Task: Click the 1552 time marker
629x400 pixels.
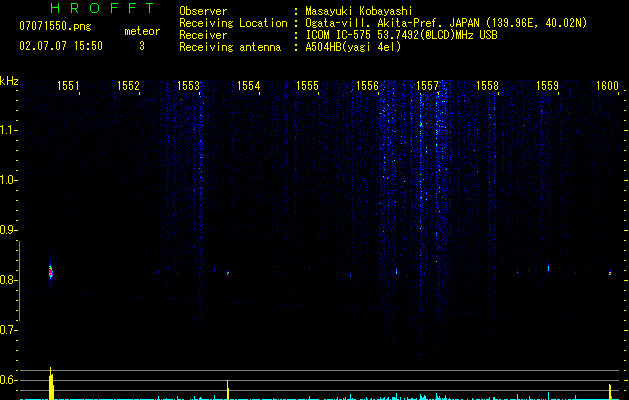Action: 128,86
